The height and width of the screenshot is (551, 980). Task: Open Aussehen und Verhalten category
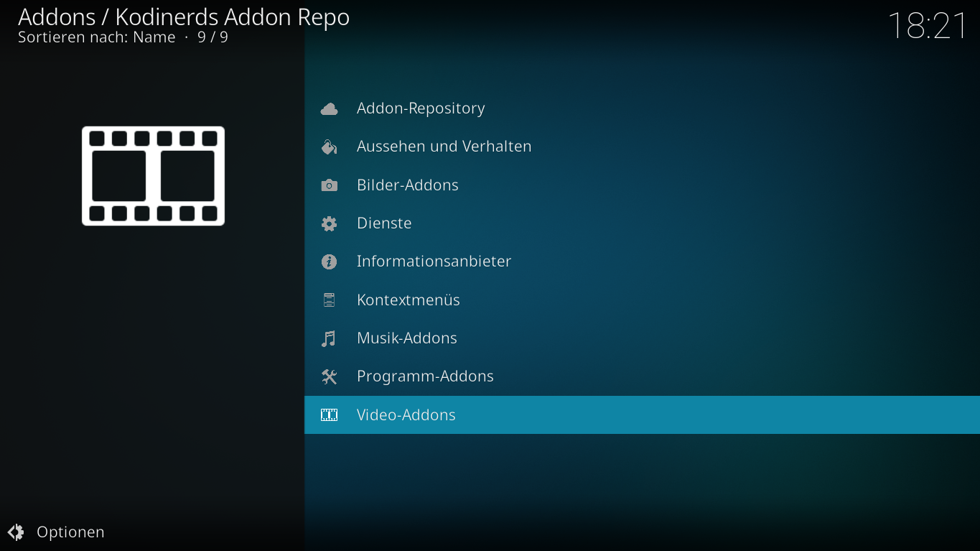tap(642, 147)
